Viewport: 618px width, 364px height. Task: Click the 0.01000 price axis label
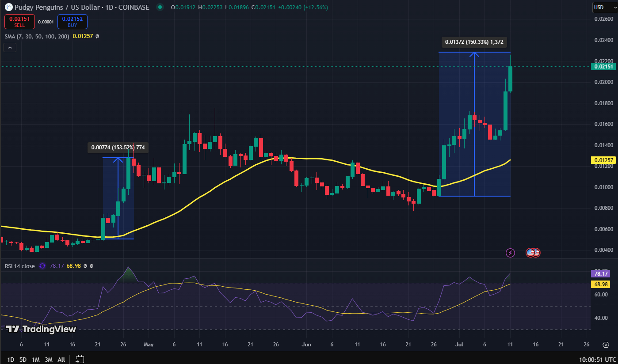[603, 187]
